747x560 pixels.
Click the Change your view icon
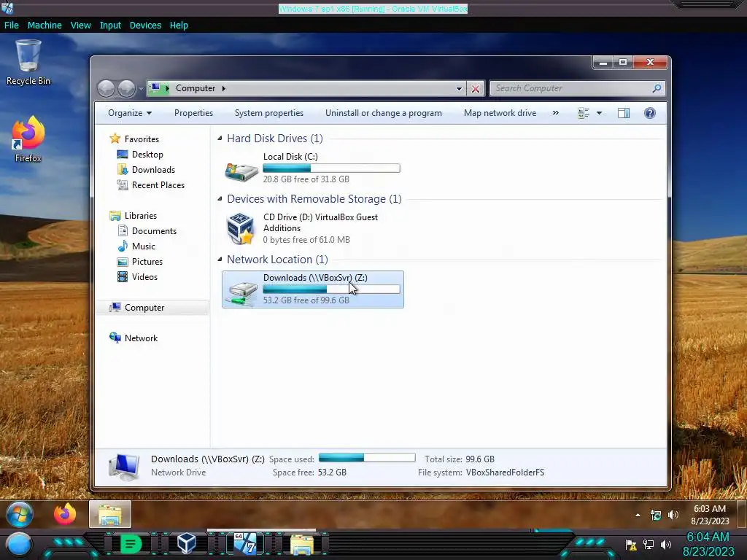(x=584, y=113)
